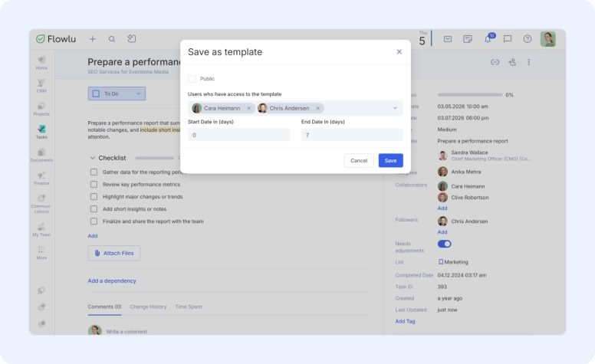Click Anika Mehra assignee

[466, 172]
